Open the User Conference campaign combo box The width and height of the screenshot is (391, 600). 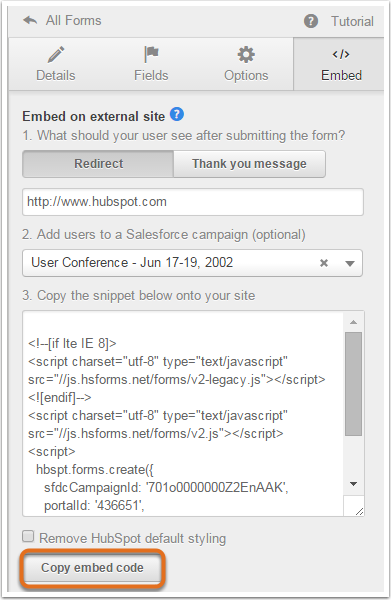(192, 263)
